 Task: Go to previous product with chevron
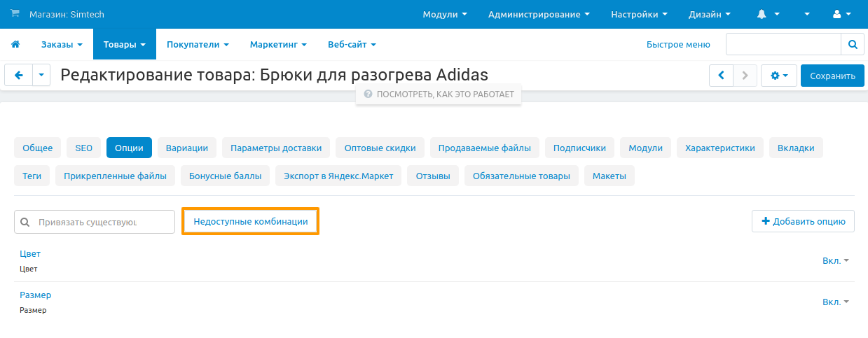pyautogui.click(x=721, y=76)
